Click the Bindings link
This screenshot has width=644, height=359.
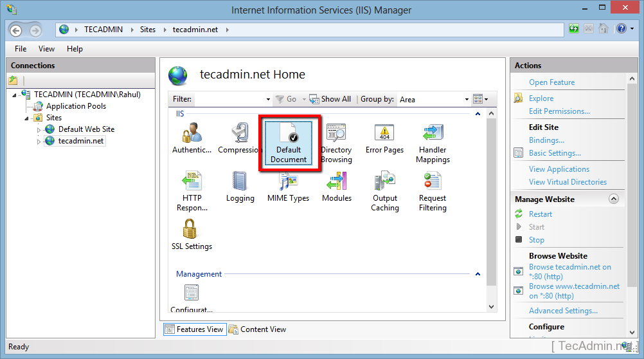pos(546,140)
